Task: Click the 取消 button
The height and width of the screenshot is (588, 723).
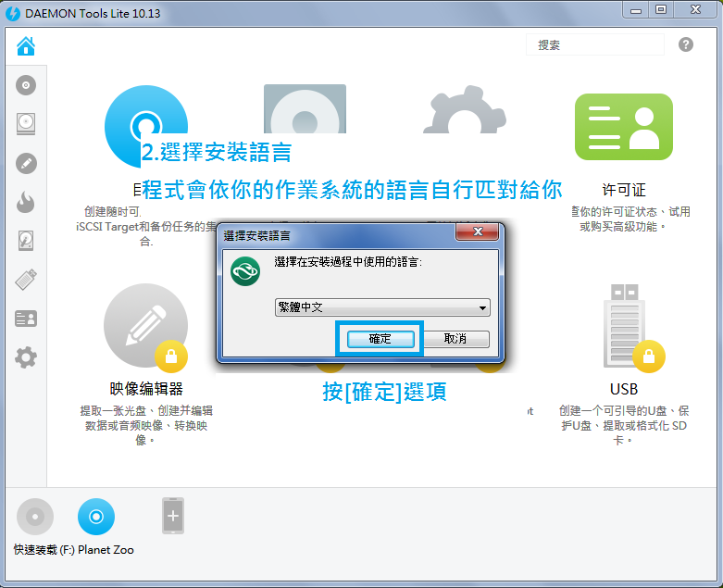Action: (x=455, y=339)
